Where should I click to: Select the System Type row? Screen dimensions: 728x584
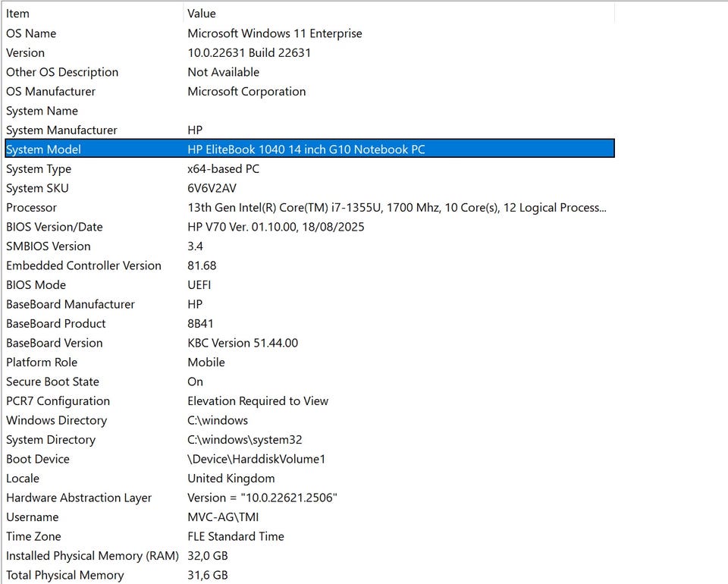(309, 169)
